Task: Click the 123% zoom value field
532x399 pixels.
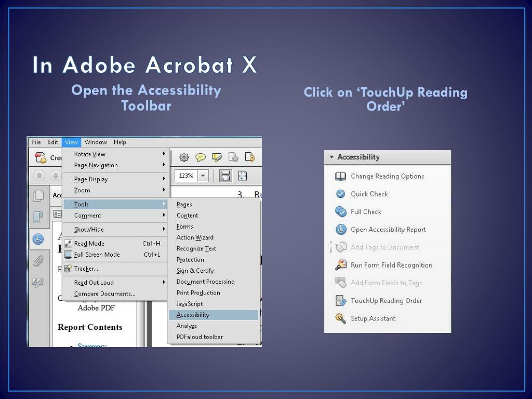Action: [187, 176]
